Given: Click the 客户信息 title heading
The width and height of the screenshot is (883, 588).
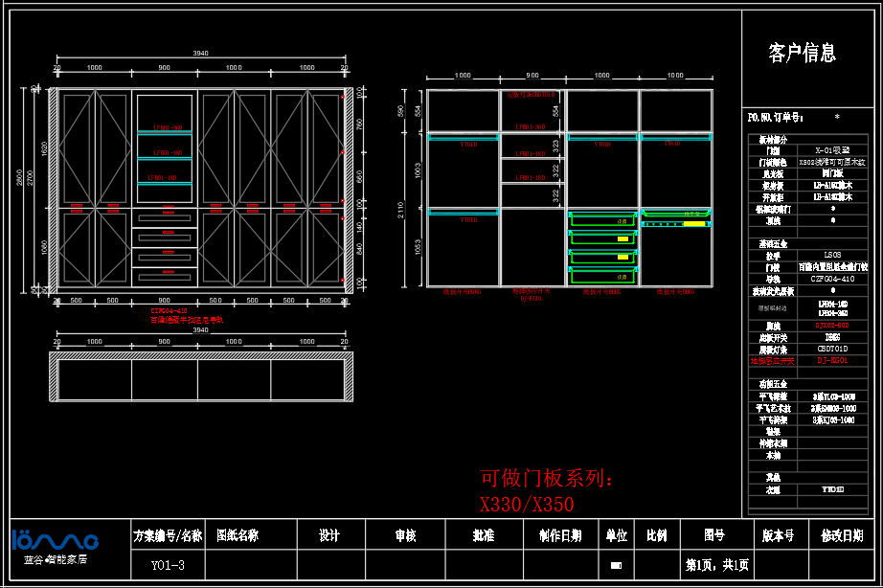Looking at the screenshot, I should pos(802,53).
